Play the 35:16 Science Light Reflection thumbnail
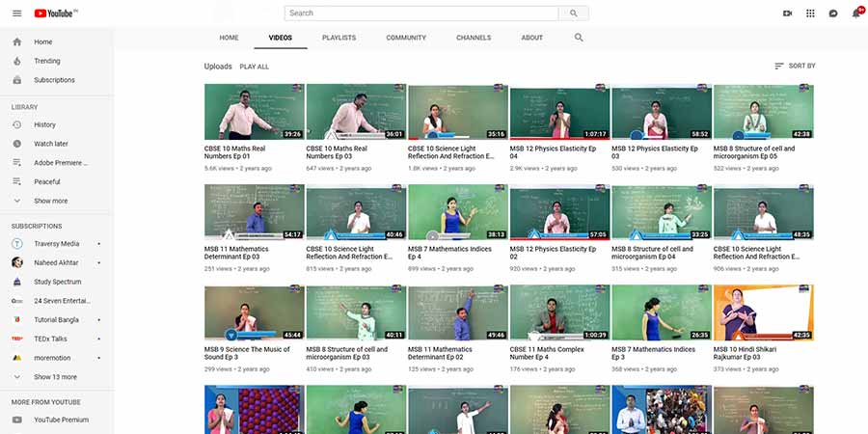The height and width of the screenshot is (434, 868). 458,112
